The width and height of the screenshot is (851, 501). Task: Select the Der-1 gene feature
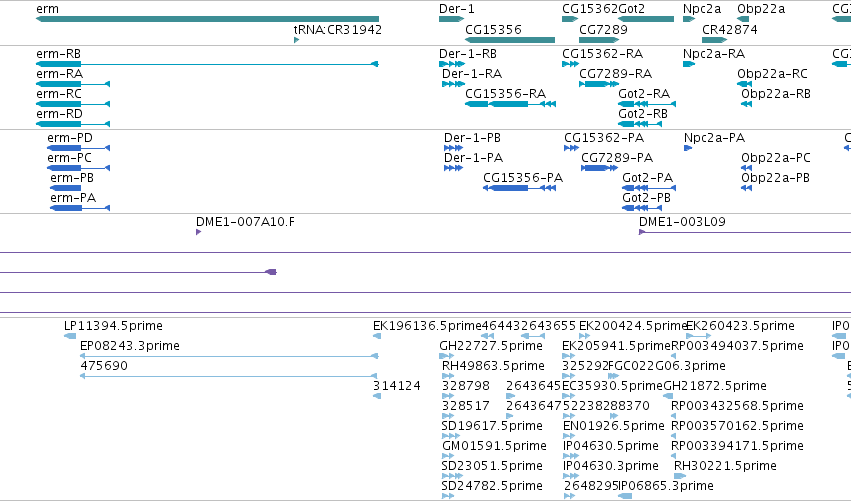click(x=451, y=19)
